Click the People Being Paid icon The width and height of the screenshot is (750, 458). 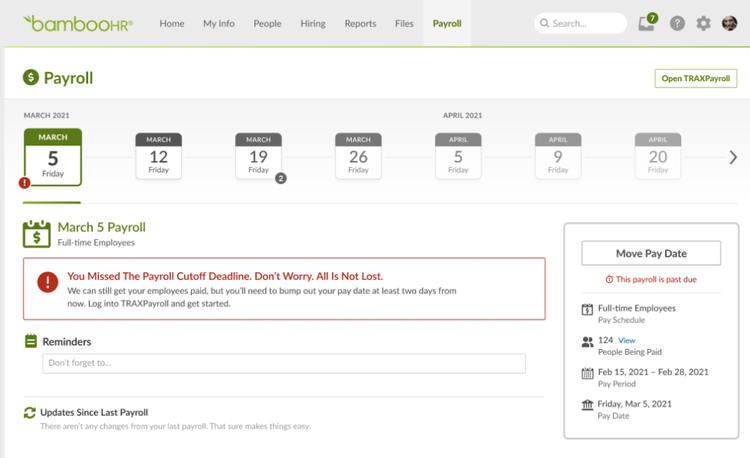pyautogui.click(x=587, y=341)
